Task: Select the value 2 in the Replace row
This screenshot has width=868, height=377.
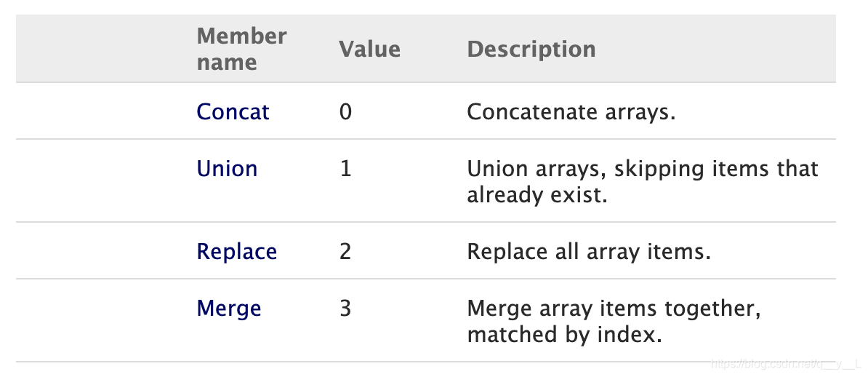Action: click(345, 251)
